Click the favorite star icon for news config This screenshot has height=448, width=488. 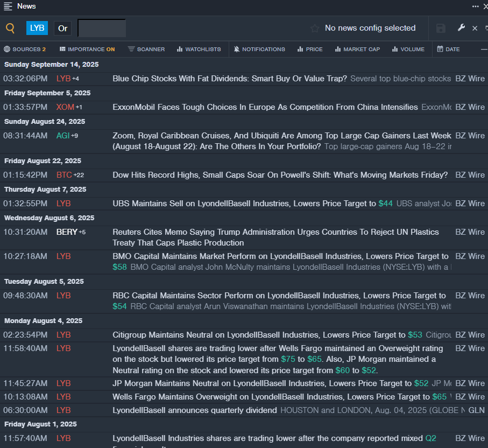pos(315,29)
